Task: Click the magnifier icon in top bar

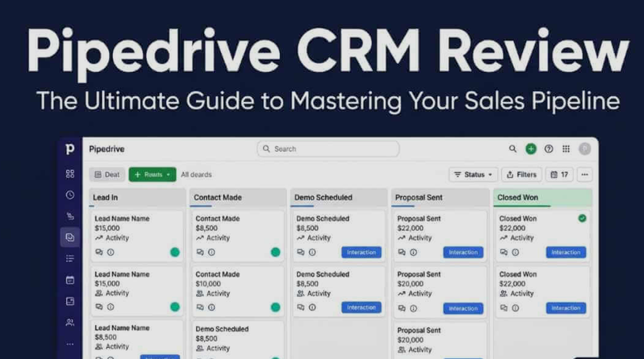Action: tap(513, 149)
